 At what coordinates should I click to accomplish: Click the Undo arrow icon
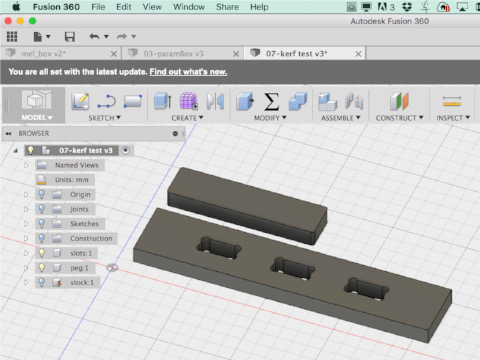[94, 36]
